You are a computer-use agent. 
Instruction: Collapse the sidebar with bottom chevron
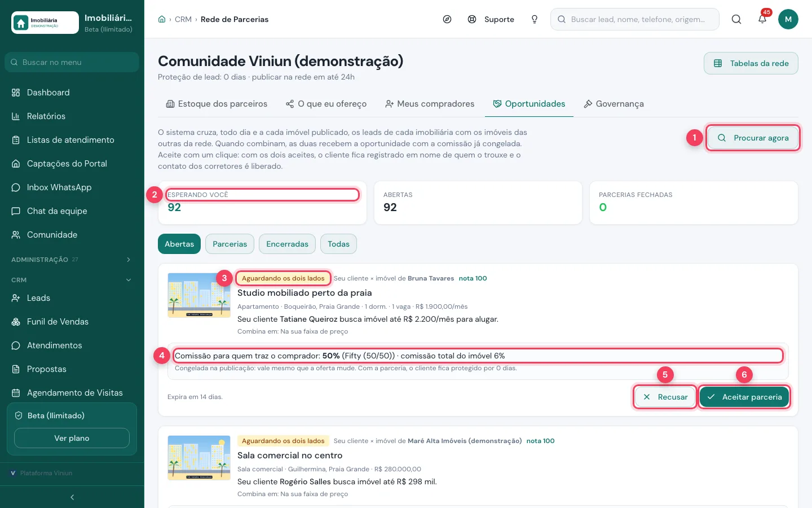pyautogui.click(x=72, y=497)
